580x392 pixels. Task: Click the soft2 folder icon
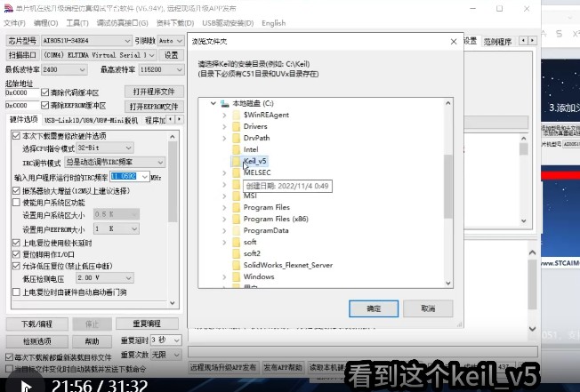[236, 253]
